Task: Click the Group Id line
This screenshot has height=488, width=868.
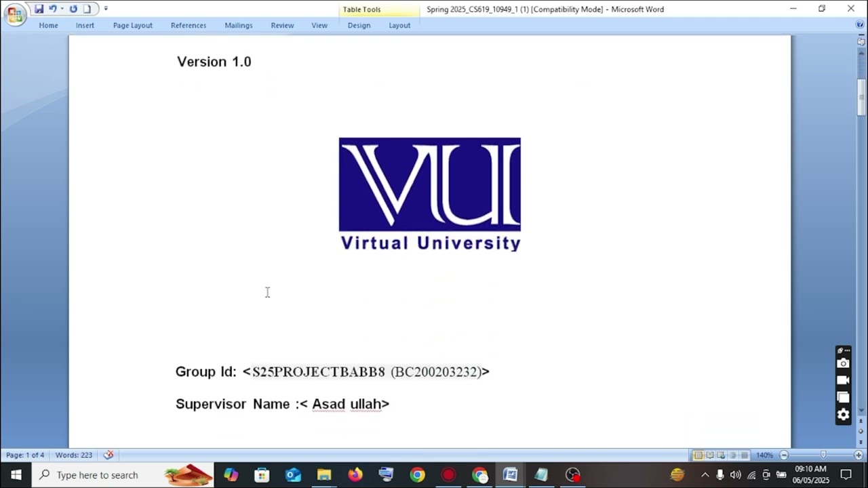Action: click(332, 371)
